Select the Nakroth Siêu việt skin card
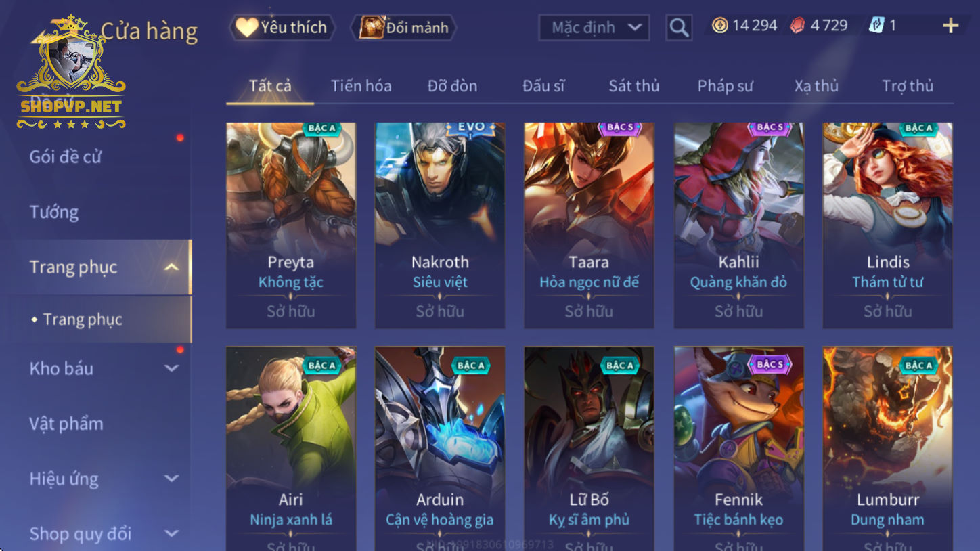Viewport: 980px width, 551px height. tap(440, 225)
